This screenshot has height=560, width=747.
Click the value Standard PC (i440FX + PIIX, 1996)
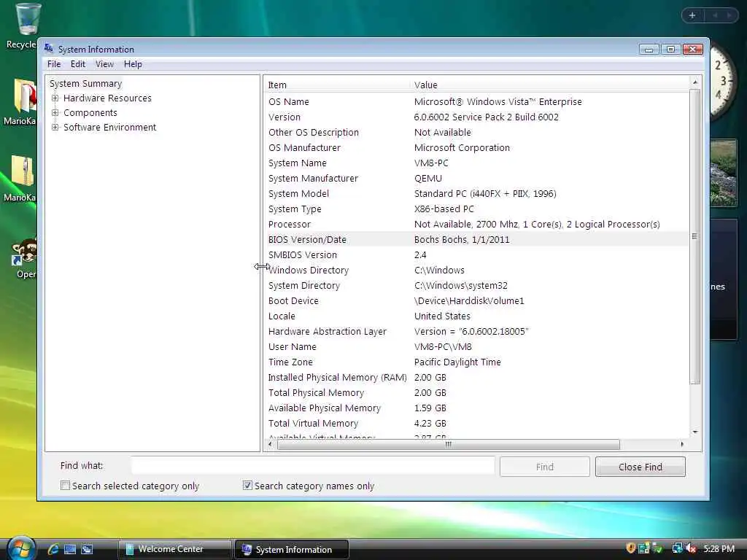(485, 193)
